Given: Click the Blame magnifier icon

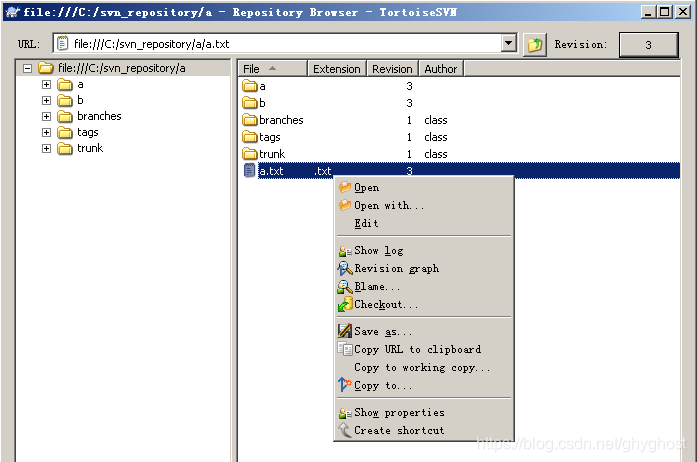Looking at the screenshot, I should coord(345,287).
